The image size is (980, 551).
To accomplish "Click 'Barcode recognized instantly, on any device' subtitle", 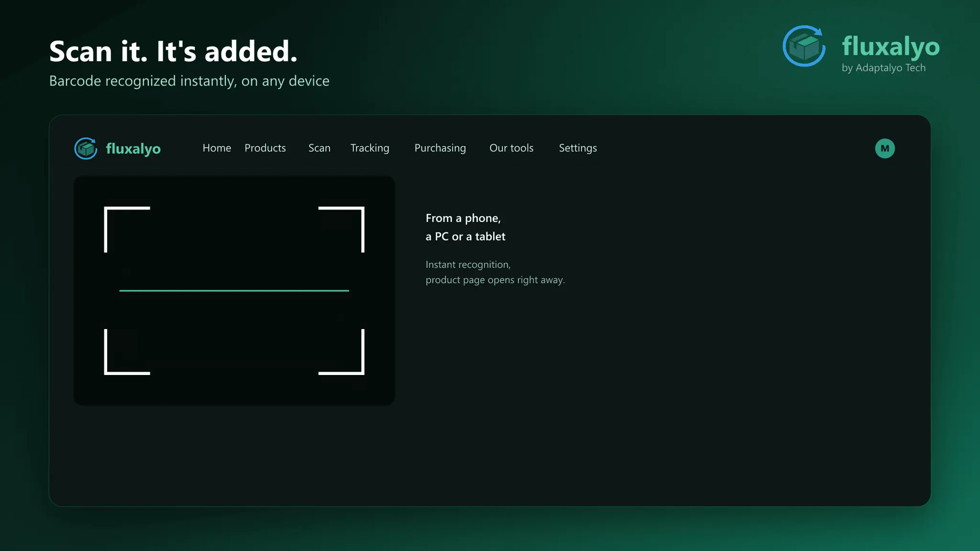I will (x=189, y=81).
